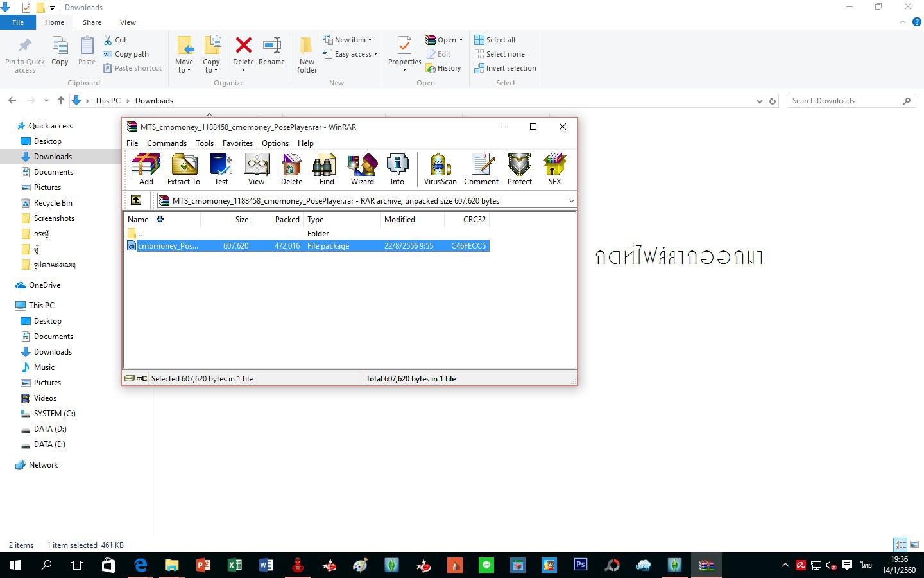The width and height of the screenshot is (924, 578).
Task: Click the WinRAR Delete toolbar icon
Action: 291,169
